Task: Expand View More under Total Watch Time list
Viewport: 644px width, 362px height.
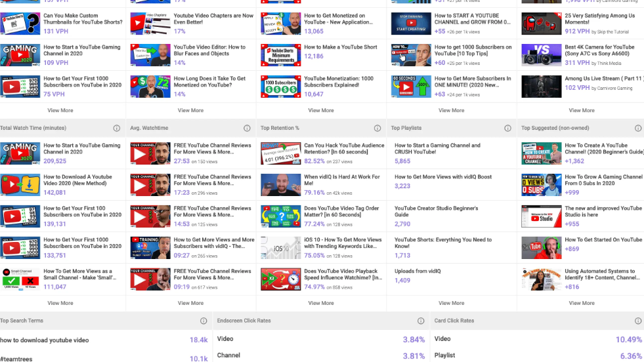Action: [60, 303]
